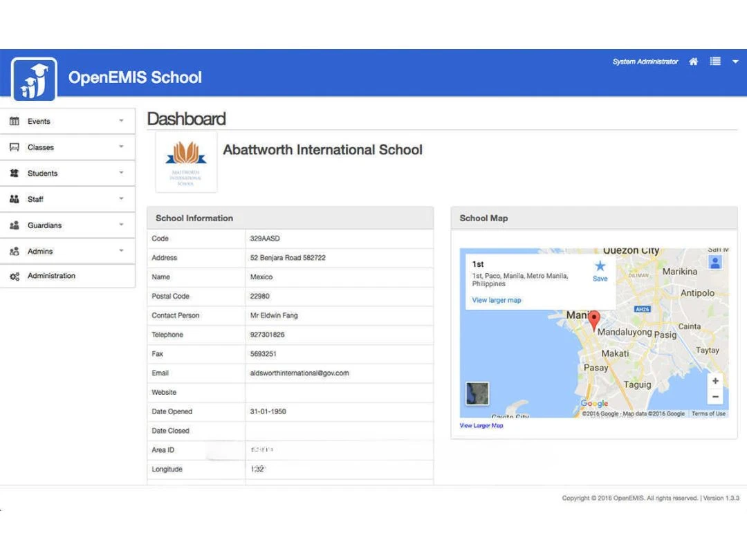747x560 pixels.
Task: Click the copyright version text in footer
Action: pyautogui.click(x=650, y=498)
